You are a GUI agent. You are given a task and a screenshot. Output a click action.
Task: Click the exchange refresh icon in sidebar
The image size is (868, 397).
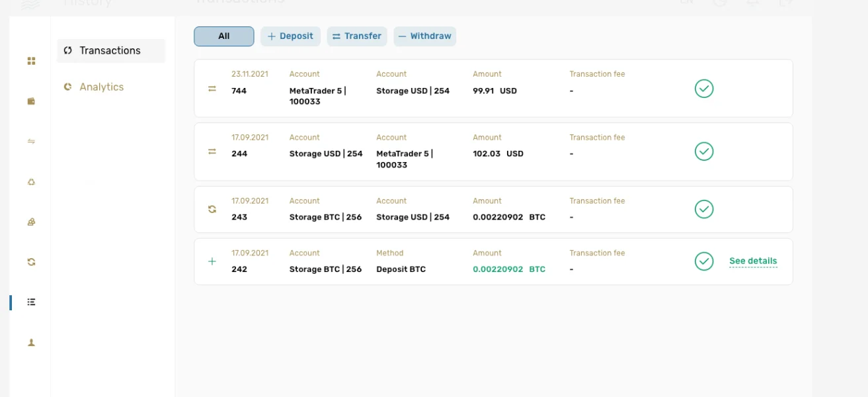click(x=31, y=262)
